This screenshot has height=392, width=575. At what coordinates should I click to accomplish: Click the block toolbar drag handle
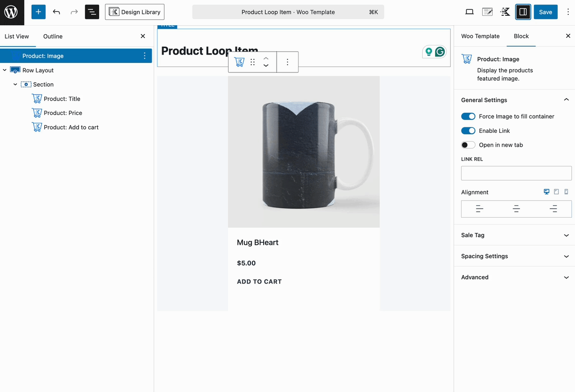click(x=252, y=62)
